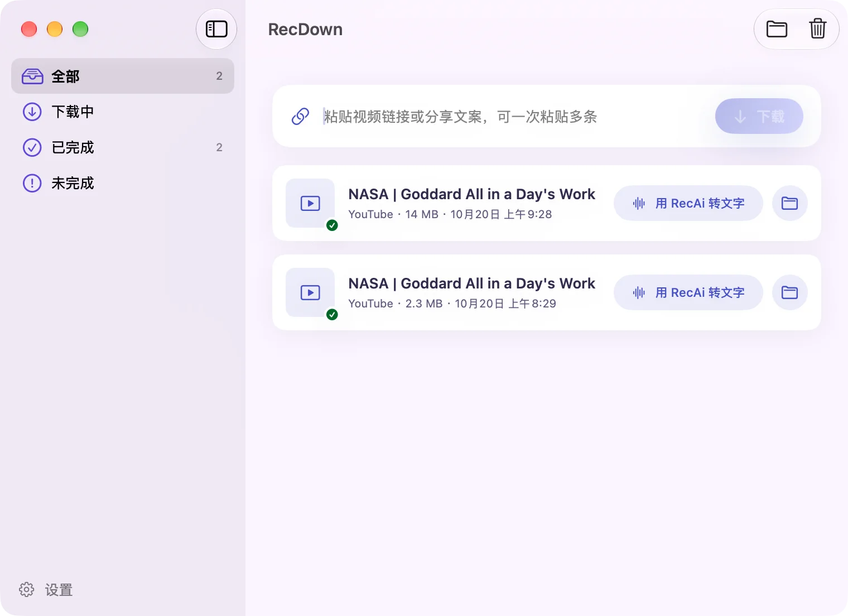Select the 未完成 category

pyautogui.click(x=123, y=183)
